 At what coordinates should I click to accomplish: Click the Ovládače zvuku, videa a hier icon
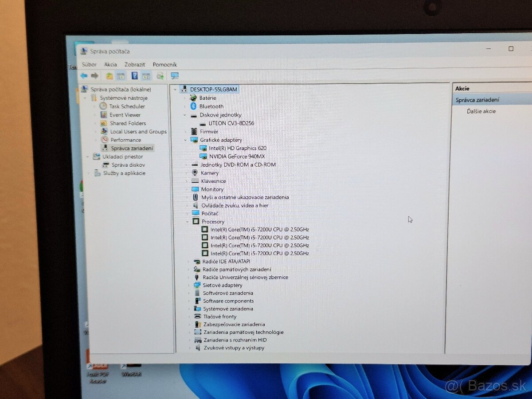tap(196, 205)
